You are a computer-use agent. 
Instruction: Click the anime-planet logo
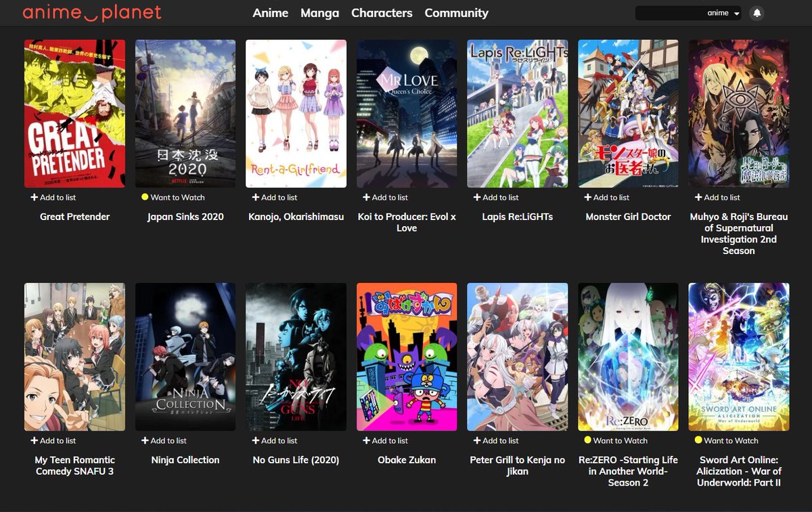(x=92, y=12)
